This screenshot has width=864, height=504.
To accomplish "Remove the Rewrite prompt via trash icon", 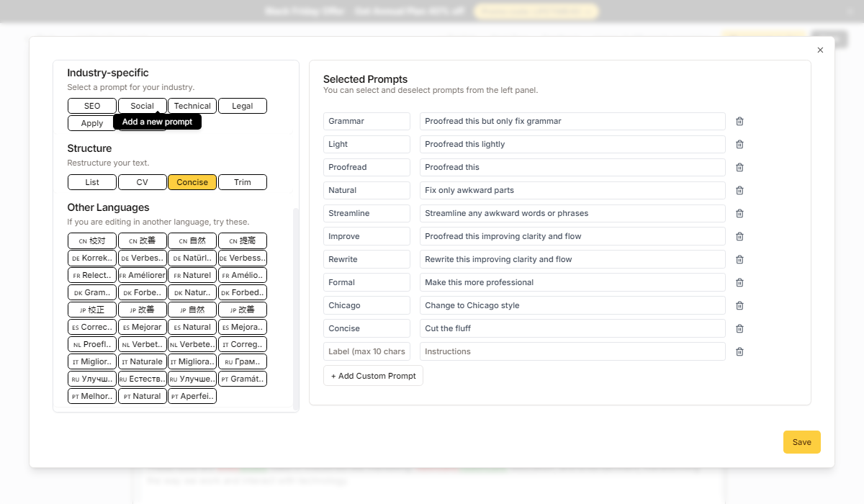I will click(x=739, y=260).
